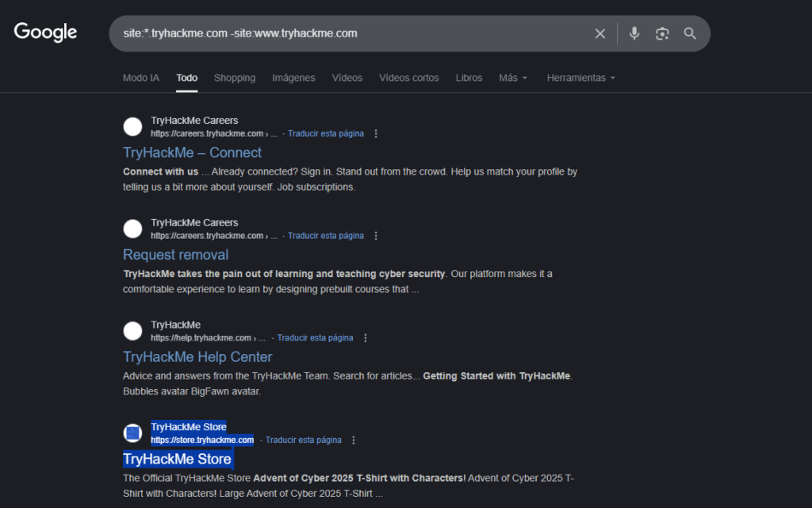This screenshot has height=508, width=812.
Task: Click the https://store.tryhackme.com URL text
Action: tap(202, 440)
